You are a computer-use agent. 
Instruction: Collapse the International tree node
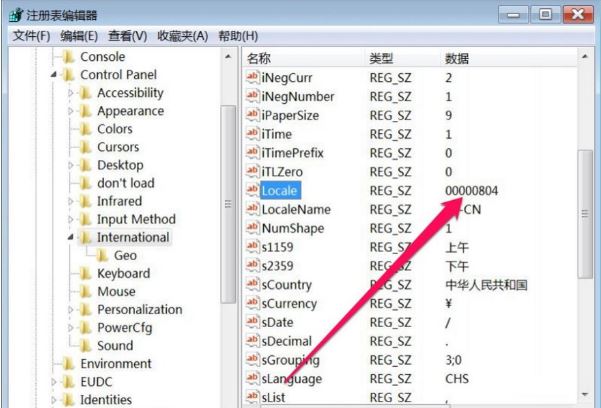pos(72,237)
